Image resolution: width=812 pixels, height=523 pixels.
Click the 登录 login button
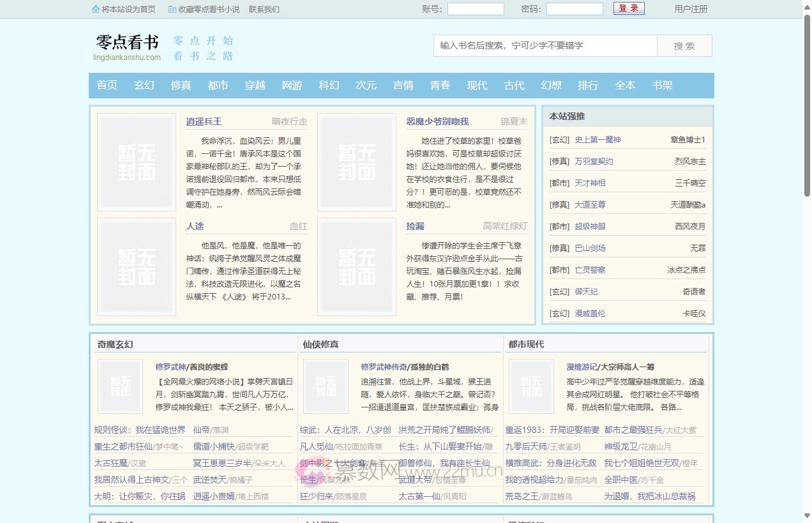(x=629, y=8)
